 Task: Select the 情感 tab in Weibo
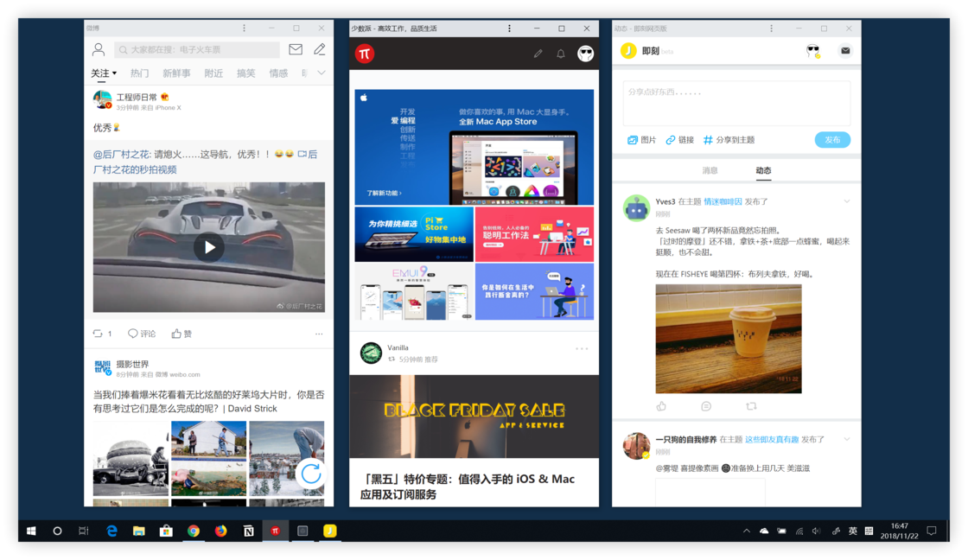tap(278, 73)
